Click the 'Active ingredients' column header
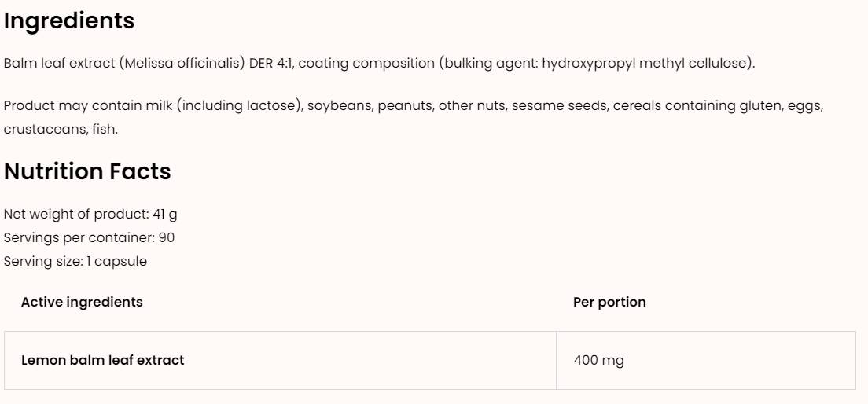Screen dimensions: 868x404 click(82, 302)
